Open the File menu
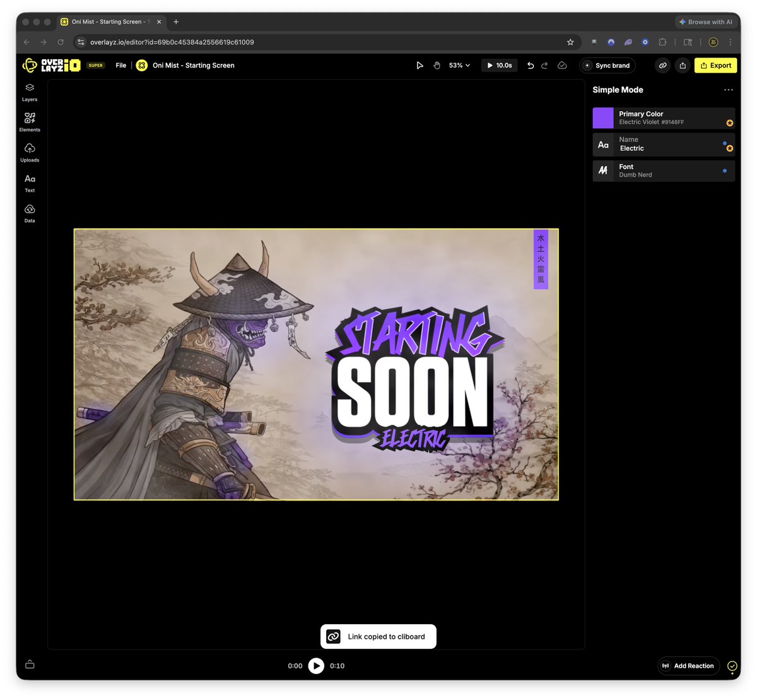 (121, 65)
